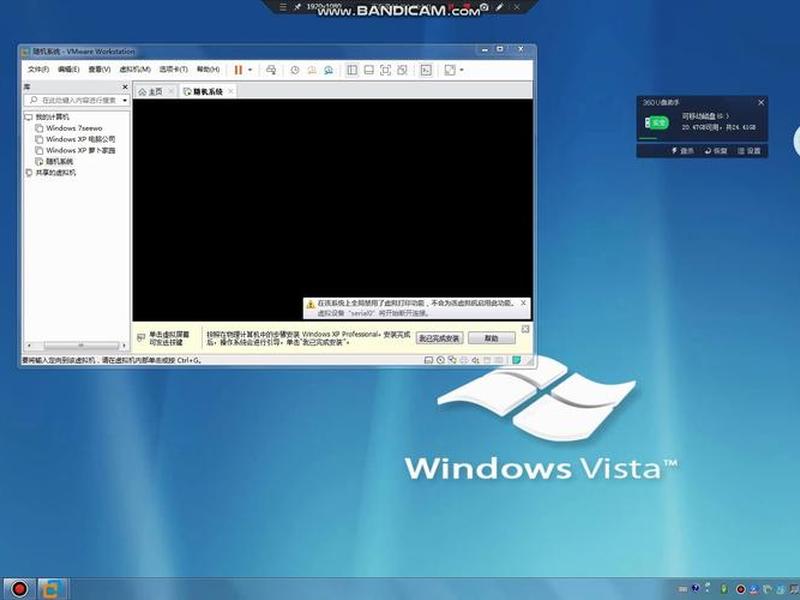This screenshot has height=600, width=800.
Task: Click the stretch guest display icon
Action: pos(449,70)
